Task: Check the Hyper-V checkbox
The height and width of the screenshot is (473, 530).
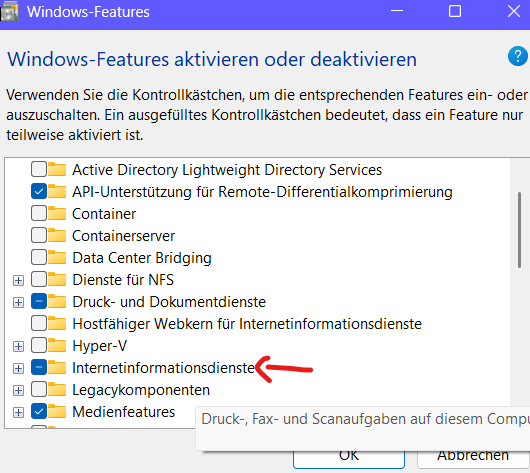Action: pyautogui.click(x=39, y=346)
